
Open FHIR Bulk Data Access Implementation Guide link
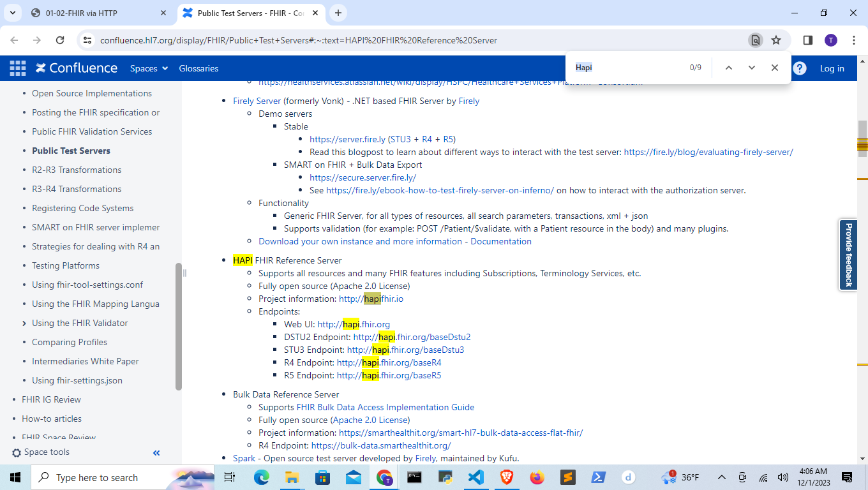coord(385,407)
